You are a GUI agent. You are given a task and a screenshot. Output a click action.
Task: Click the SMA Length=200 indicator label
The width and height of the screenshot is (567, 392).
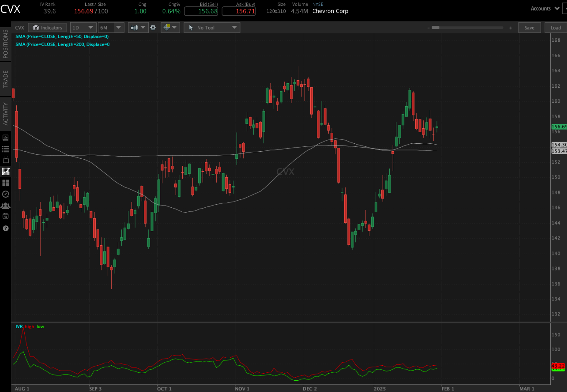(x=62, y=44)
